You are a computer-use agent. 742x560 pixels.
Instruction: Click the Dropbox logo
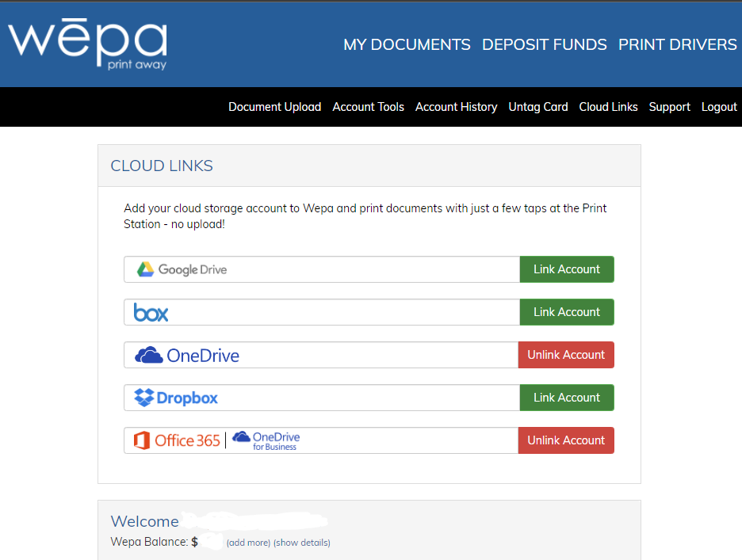(x=176, y=398)
